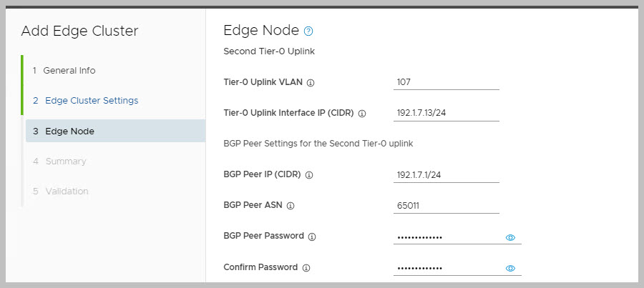
Task: Click the Confirm Password field
Action: [447, 268]
